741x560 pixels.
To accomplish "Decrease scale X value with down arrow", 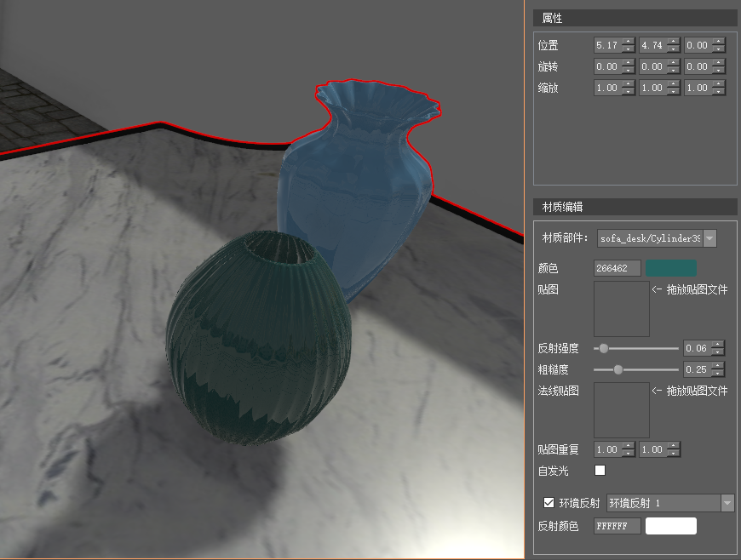I will point(629,92).
